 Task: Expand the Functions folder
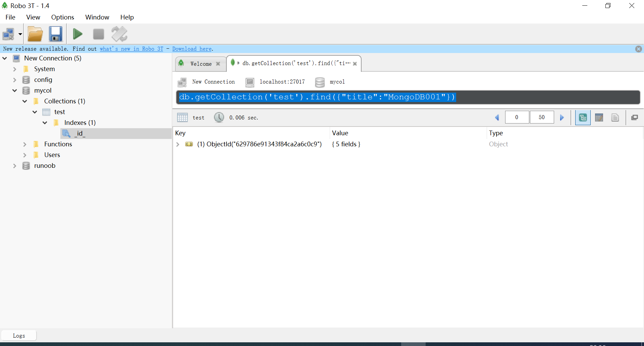(x=25, y=144)
